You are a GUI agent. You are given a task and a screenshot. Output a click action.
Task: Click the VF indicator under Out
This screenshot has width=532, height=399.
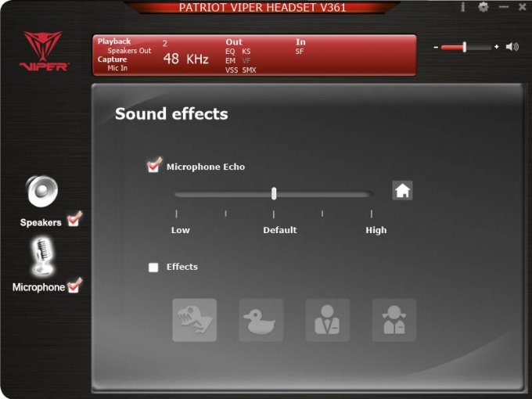click(246, 61)
